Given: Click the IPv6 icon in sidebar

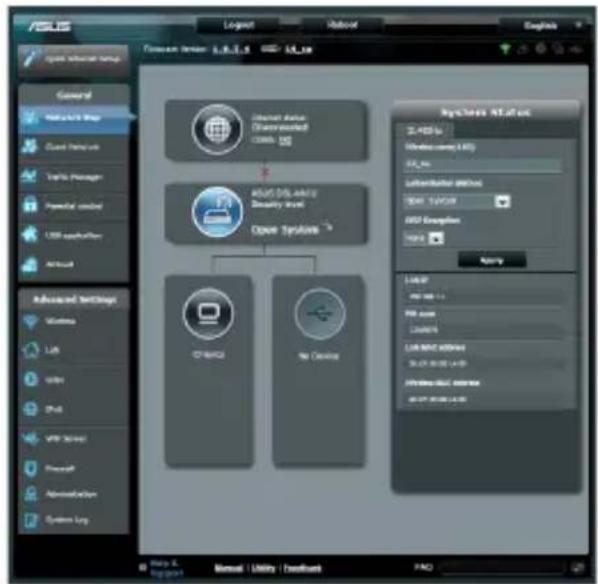Looking at the screenshot, I should [31, 409].
